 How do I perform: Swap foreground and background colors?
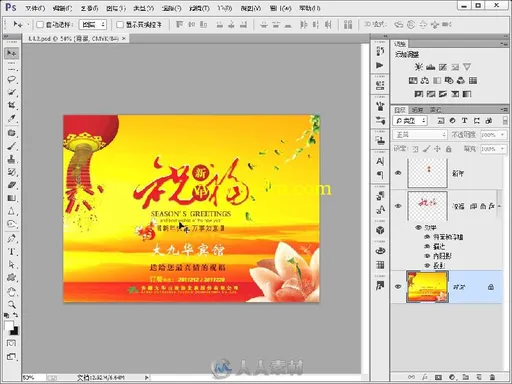tap(15, 315)
